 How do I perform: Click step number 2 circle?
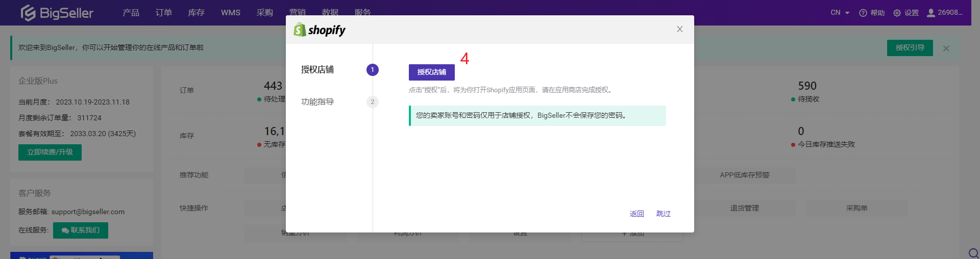pyautogui.click(x=373, y=102)
